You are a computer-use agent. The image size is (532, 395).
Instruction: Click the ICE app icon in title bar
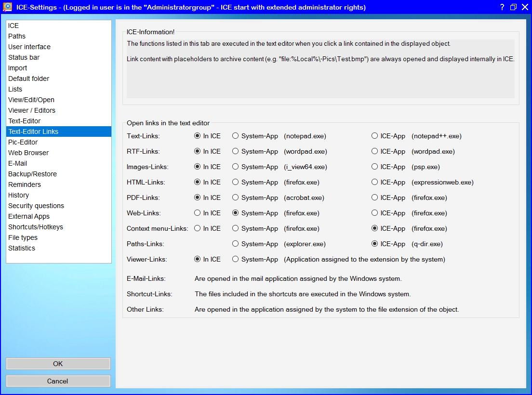(x=8, y=7)
